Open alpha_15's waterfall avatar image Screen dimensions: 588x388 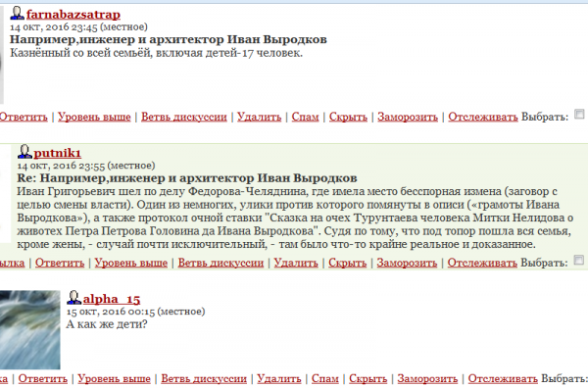(30, 330)
